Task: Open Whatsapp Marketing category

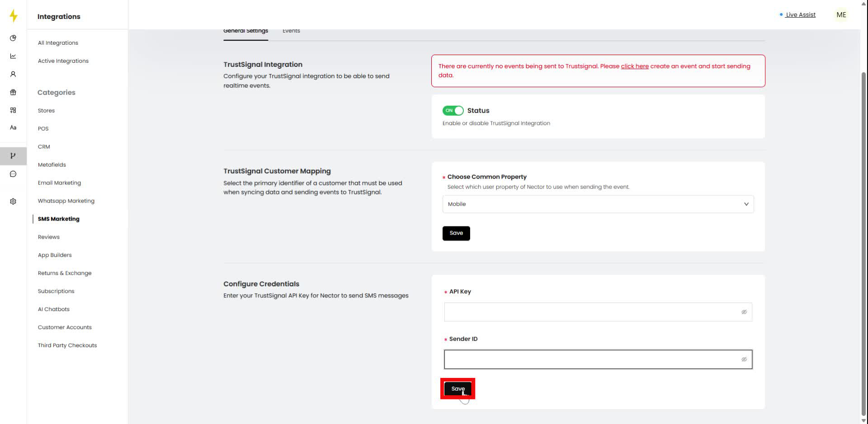Action: pyautogui.click(x=66, y=201)
